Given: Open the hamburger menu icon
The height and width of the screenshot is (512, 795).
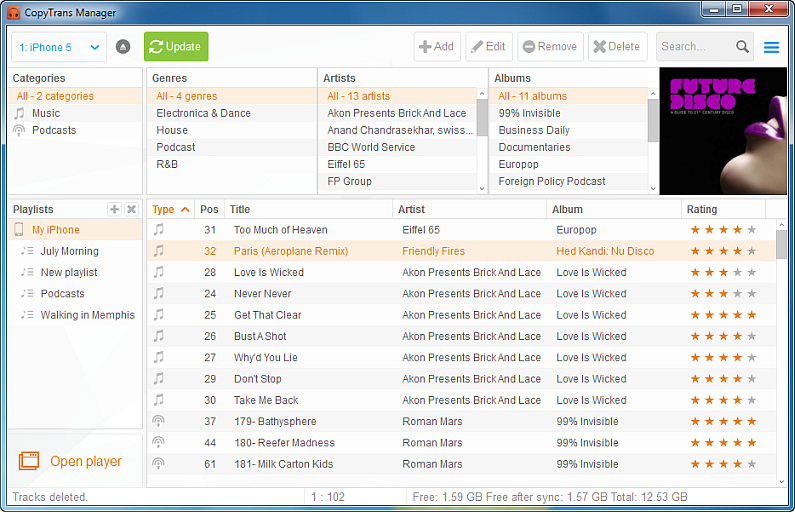Looking at the screenshot, I should 771,47.
